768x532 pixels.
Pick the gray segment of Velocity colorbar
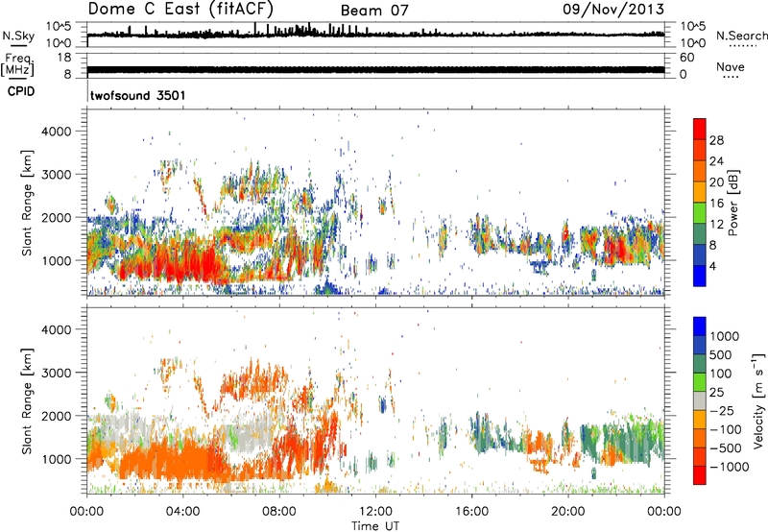coord(700,400)
